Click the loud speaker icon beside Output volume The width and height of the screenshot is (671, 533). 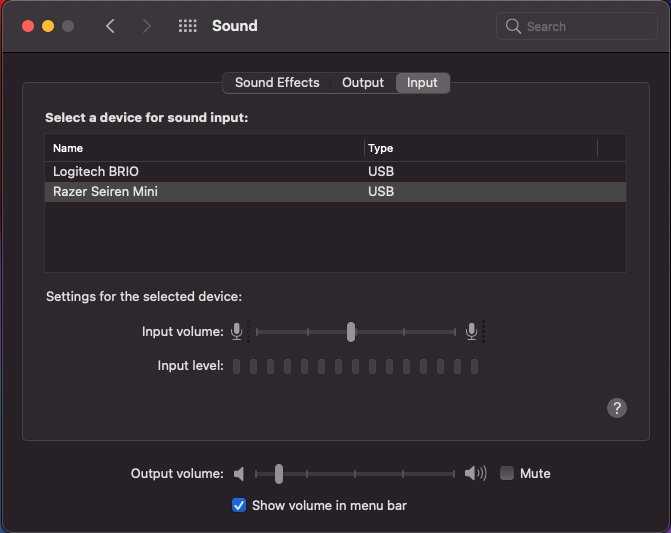click(475, 473)
